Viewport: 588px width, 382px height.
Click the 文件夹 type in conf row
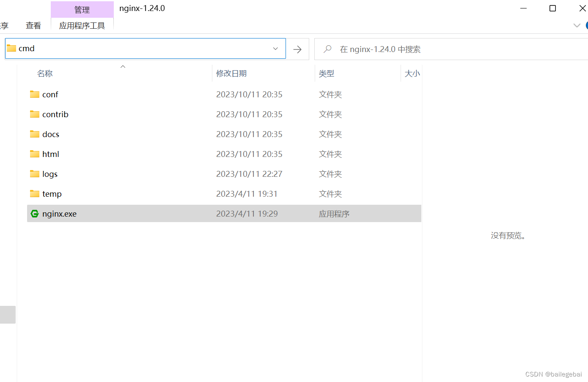330,94
